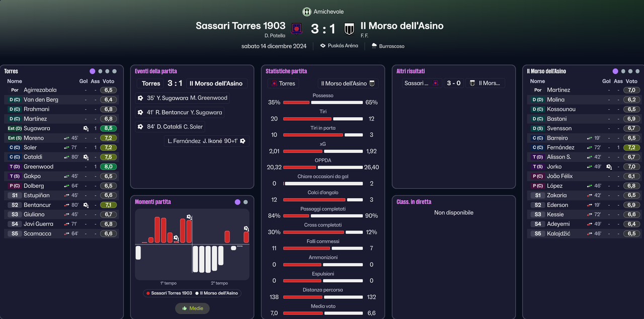Click Il Morso dell'Asino club crest in header
Image resolution: width=644 pixels, height=319 pixels.
point(349,29)
